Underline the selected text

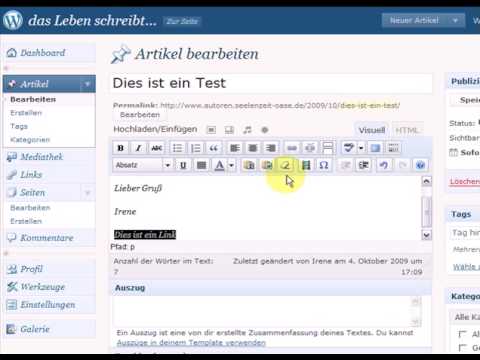point(183,165)
